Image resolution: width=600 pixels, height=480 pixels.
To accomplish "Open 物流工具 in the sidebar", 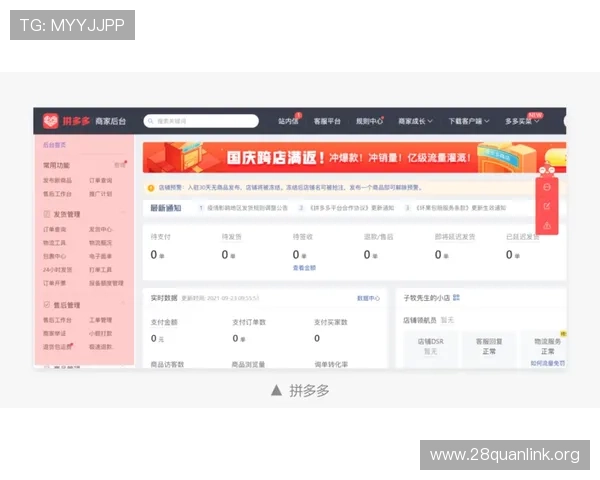I will (54, 243).
